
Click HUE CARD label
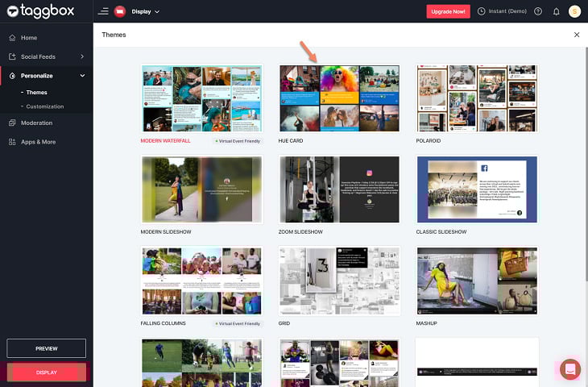tap(291, 141)
